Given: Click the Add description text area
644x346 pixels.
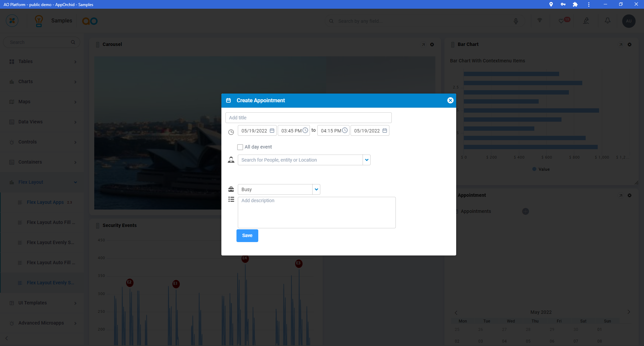Looking at the screenshot, I should point(316,213).
